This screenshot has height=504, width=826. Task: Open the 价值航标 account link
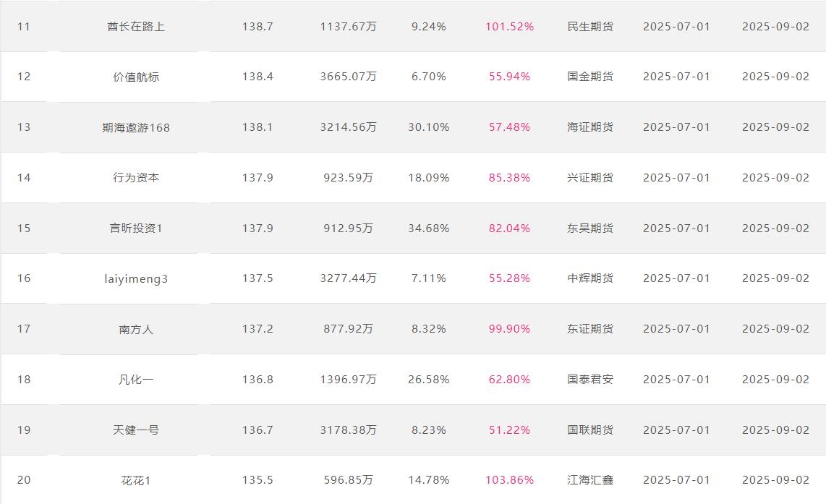point(136,77)
